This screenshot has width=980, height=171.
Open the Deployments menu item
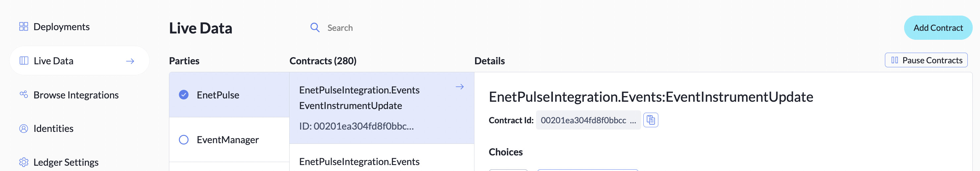(62, 27)
